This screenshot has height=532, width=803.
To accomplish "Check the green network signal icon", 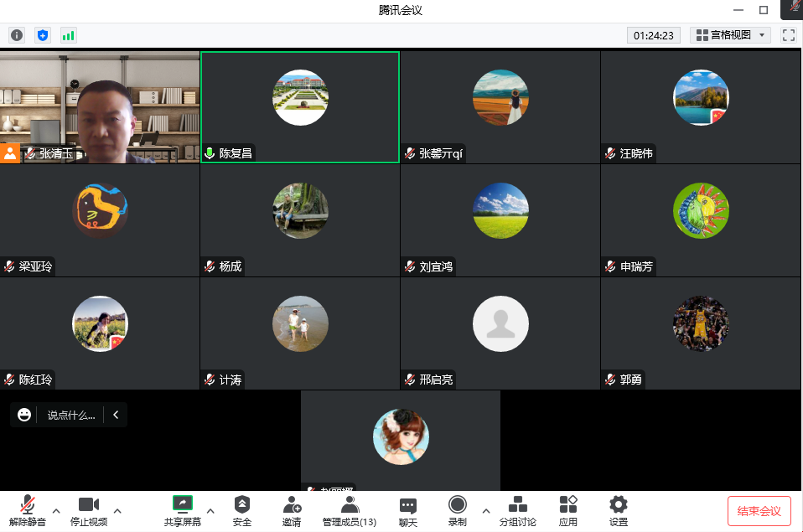I will (x=68, y=35).
